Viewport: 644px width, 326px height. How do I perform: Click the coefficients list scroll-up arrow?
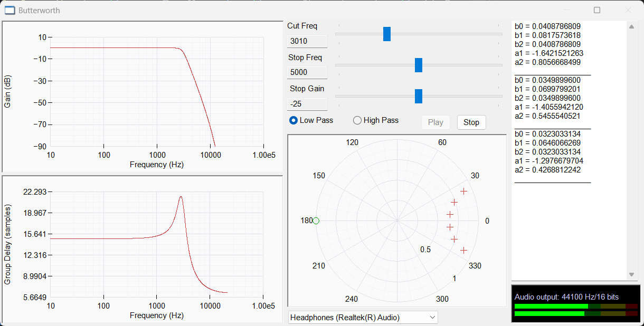(632, 27)
